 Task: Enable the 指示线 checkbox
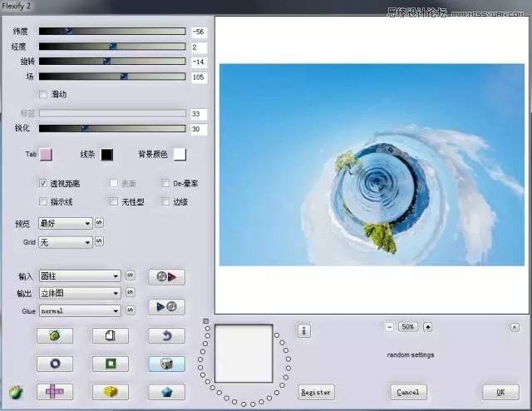coord(42,202)
